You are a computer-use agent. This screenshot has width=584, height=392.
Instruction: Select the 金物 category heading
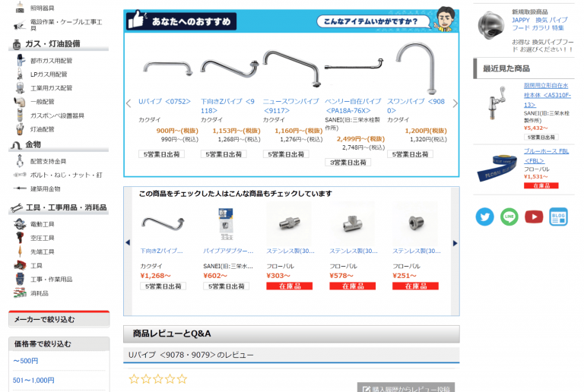pyautogui.click(x=33, y=144)
